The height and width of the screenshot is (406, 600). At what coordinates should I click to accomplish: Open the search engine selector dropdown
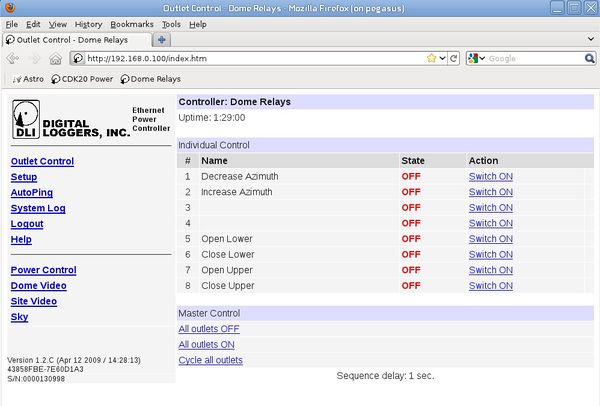(x=482, y=58)
